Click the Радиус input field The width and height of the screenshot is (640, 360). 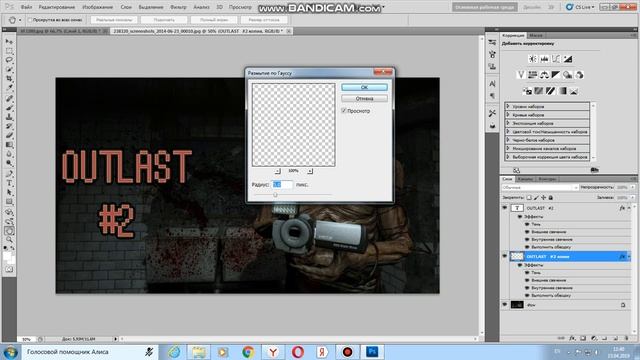tap(282, 184)
